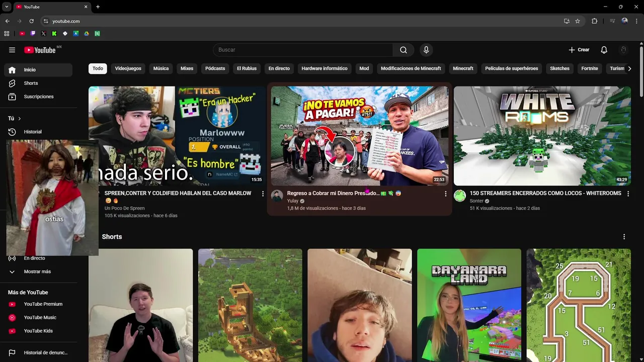
Task: Open the YouTube account avatar menu
Action: [x=623, y=50]
